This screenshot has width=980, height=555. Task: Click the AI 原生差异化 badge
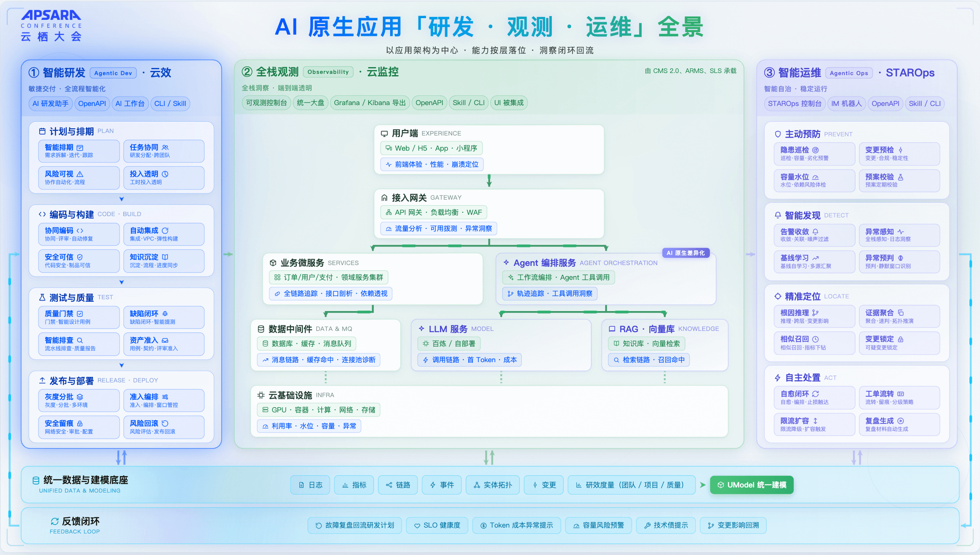coord(686,253)
